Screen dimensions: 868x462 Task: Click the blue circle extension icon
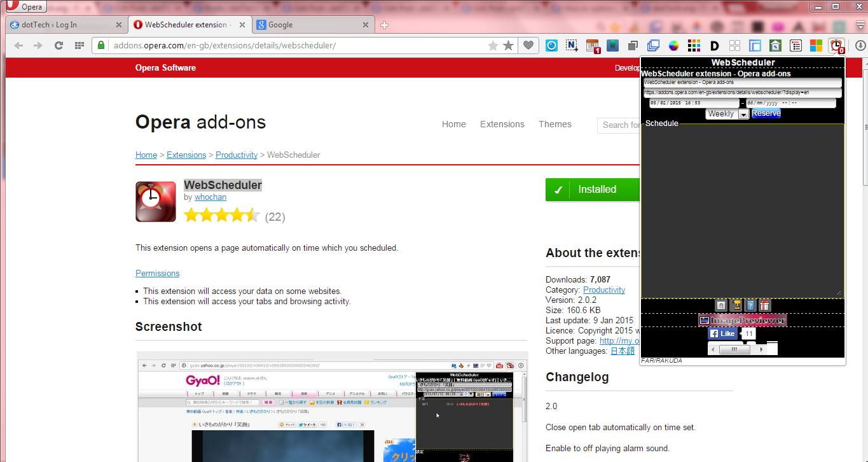pos(552,46)
